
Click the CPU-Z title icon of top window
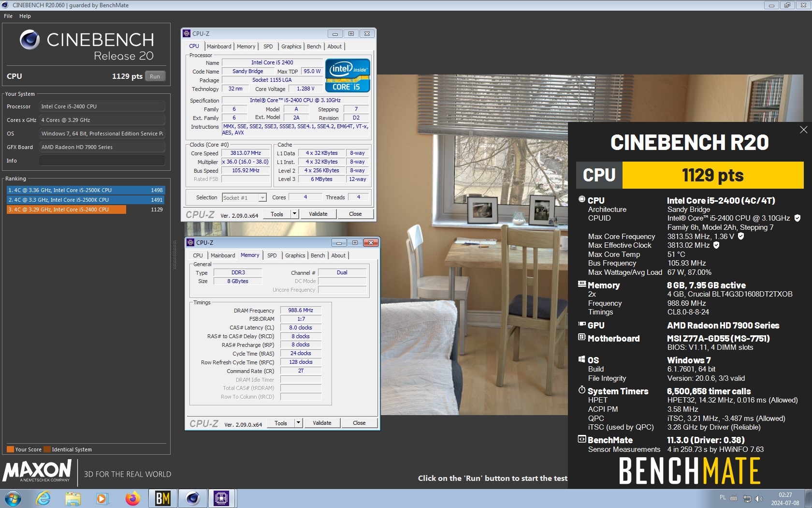[187, 33]
